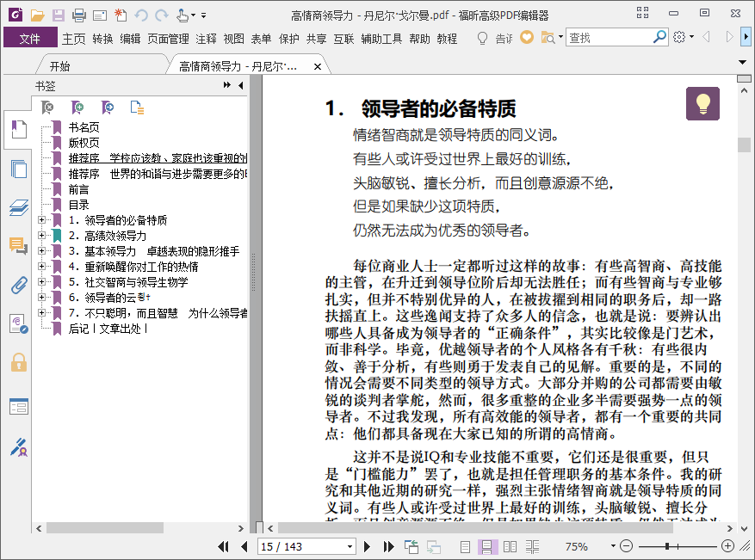Collapse the bookmarks panel with left arrow
Screen dimensions: 755x560
tap(241, 85)
